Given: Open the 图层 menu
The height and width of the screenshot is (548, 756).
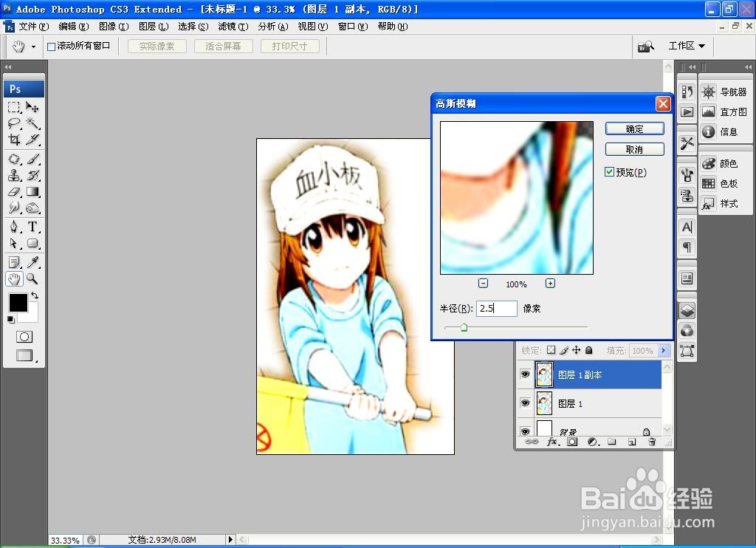Looking at the screenshot, I should coord(154,27).
